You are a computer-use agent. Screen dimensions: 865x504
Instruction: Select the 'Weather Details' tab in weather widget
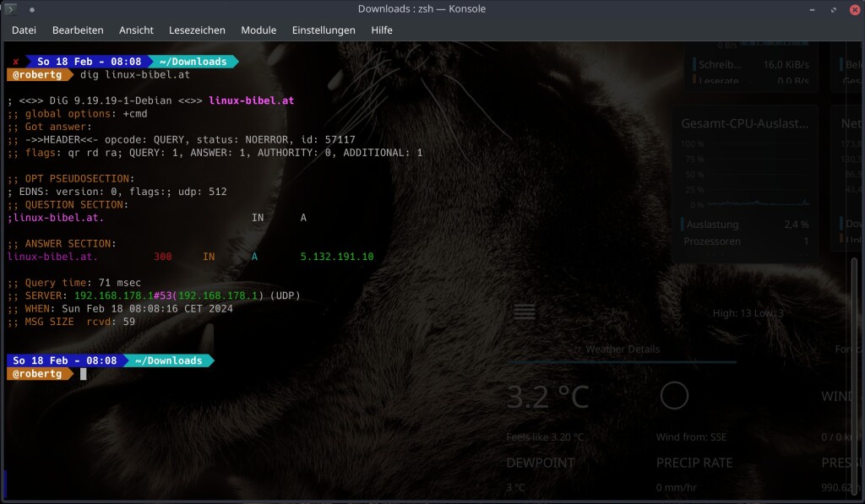pos(623,349)
